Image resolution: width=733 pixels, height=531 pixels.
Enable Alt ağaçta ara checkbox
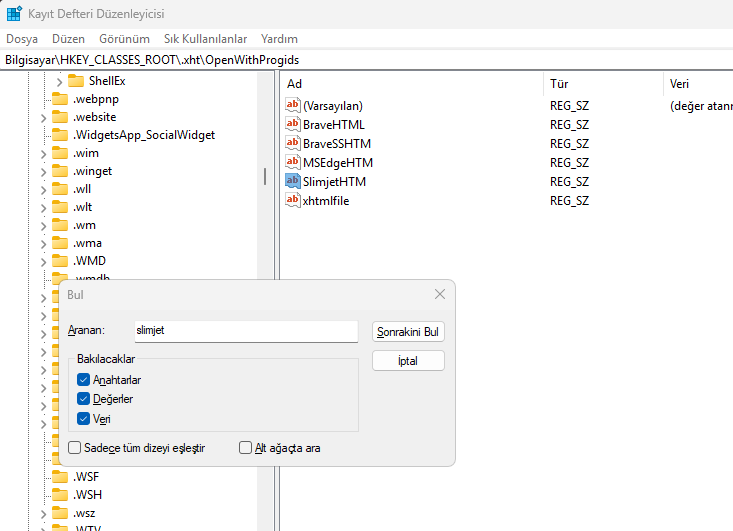tap(245, 448)
